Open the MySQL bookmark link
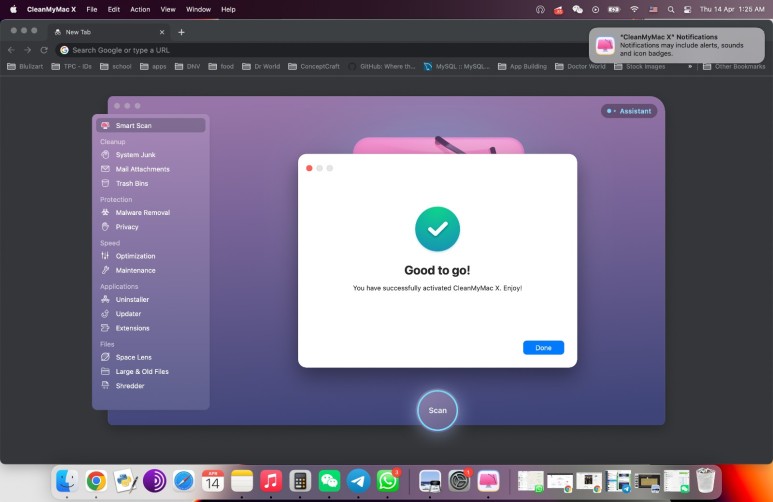 tap(457, 67)
